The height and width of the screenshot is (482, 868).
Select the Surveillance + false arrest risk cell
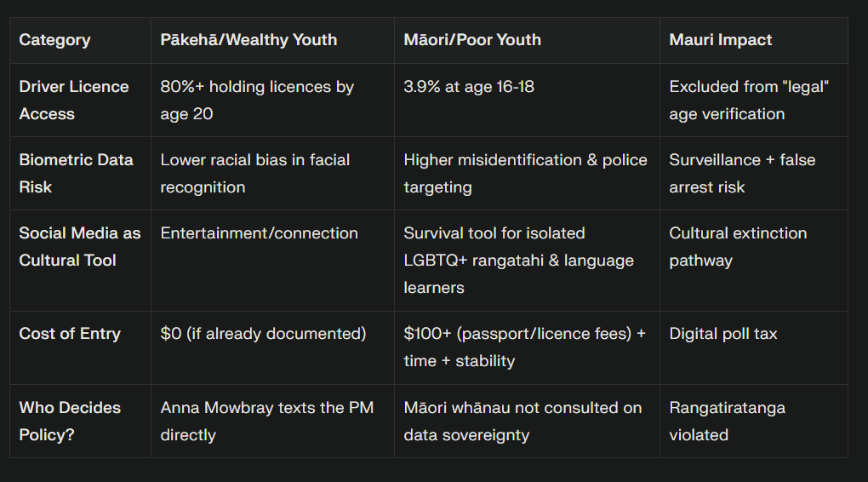click(x=753, y=174)
